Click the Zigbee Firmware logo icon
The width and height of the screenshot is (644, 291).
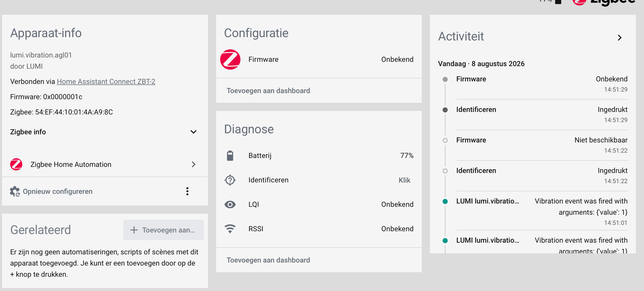tap(230, 60)
